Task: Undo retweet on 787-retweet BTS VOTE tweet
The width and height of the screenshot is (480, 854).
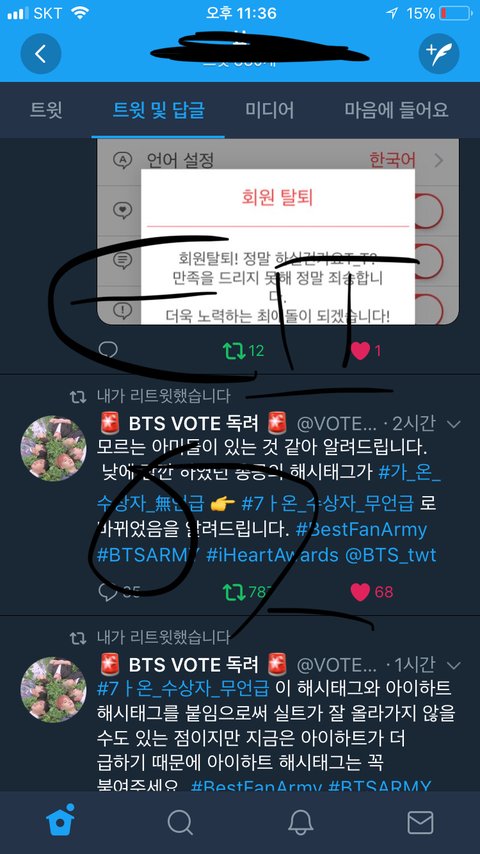Action: coord(234,591)
